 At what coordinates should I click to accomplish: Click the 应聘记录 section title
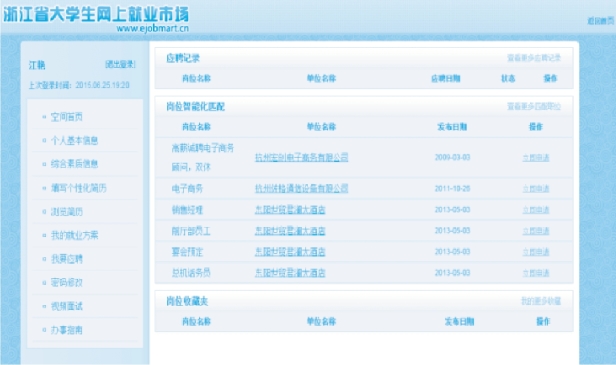pyautogui.click(x=183, y=59)
